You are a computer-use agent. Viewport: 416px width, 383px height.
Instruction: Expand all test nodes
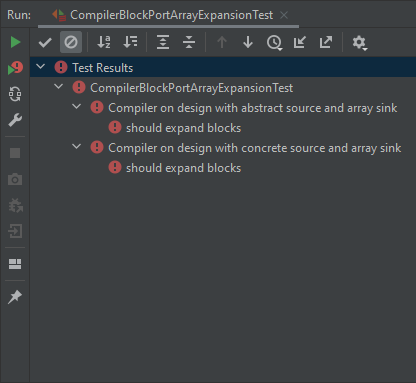point(163,42)
